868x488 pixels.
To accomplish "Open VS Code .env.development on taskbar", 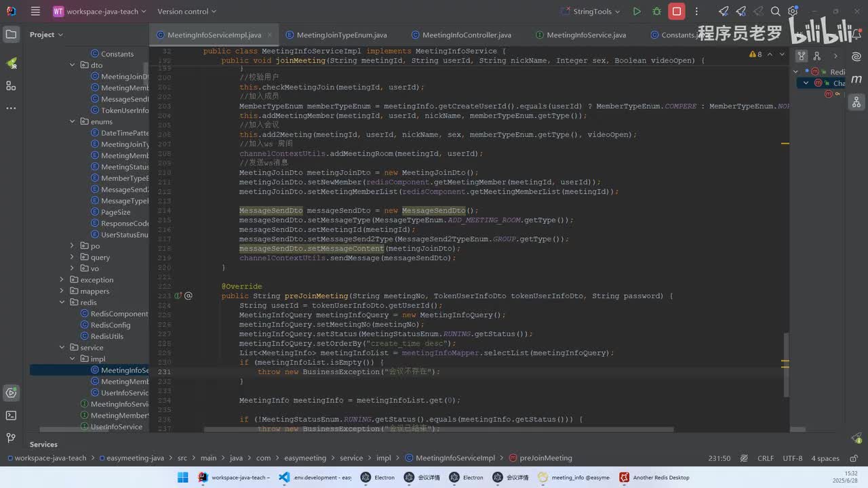I will [x=315, y=477].
